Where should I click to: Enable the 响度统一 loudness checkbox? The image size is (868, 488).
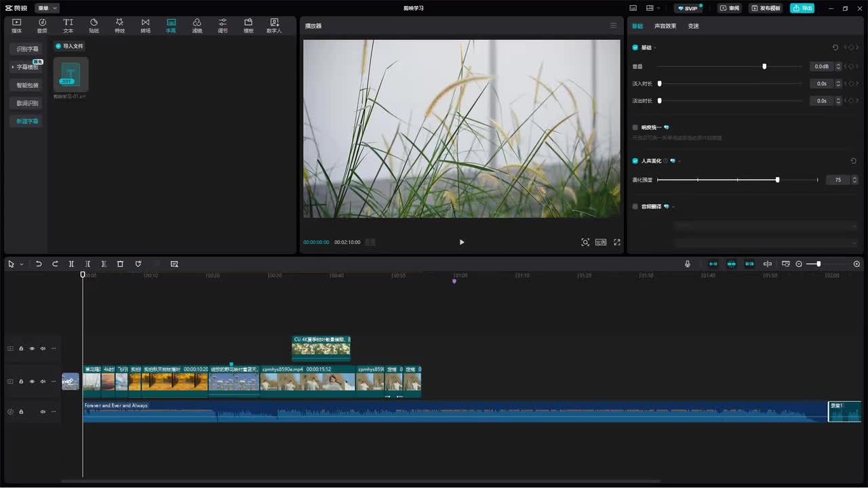[x=635, y=127]
